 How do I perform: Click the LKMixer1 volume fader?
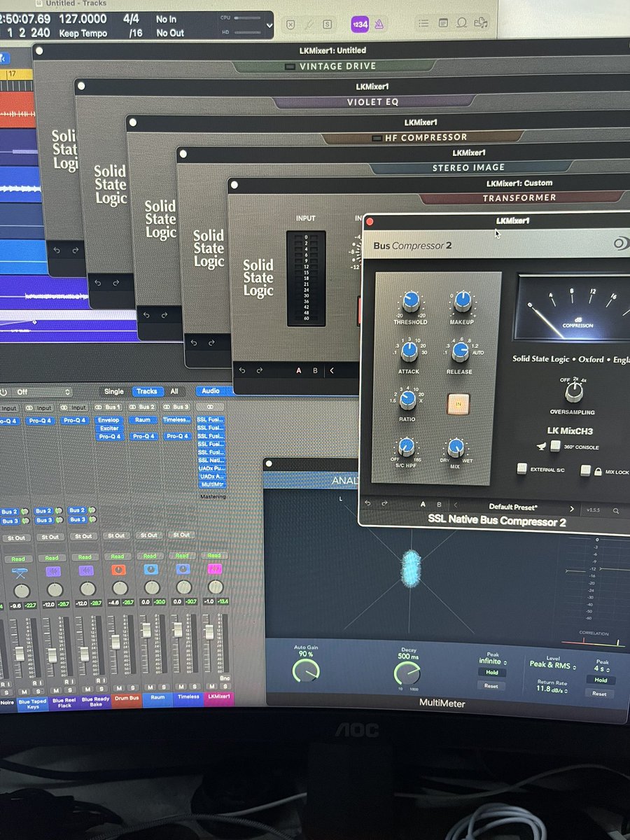point(209,632)
